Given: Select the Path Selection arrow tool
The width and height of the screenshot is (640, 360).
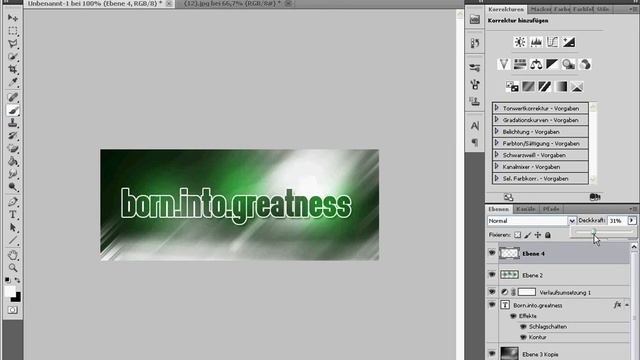Looking at the screenshot, I should 13,227.
